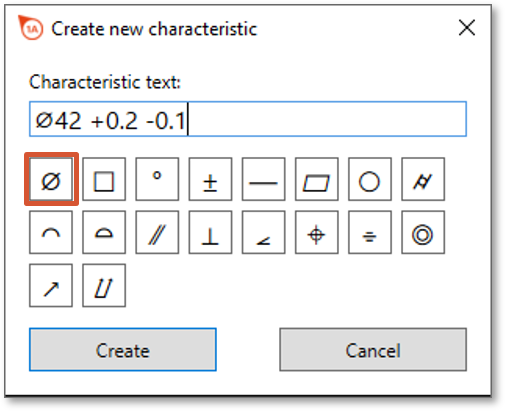Click the Cancel button

tap(373, 350)
